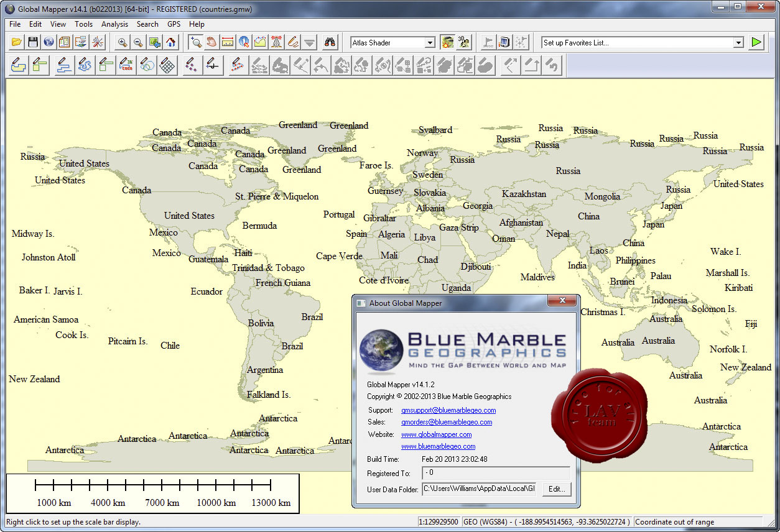Click the Pitcairn Is. map label

click(128, 341)
